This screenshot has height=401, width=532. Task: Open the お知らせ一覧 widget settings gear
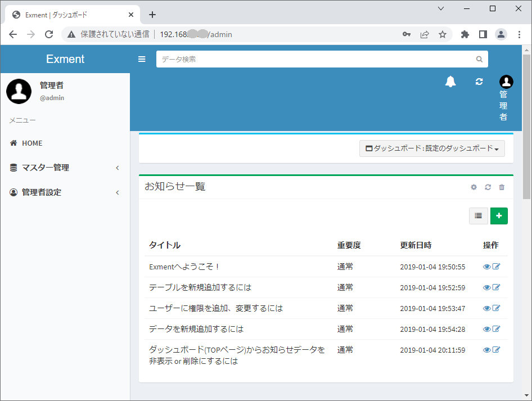pos(474,187)
